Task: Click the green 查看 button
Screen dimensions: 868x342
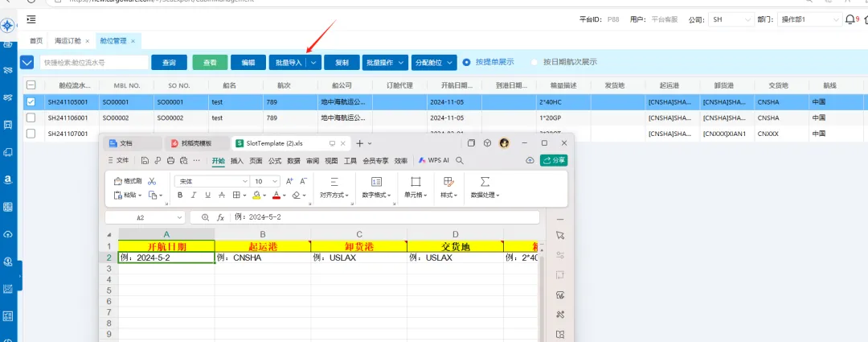Action: [x=210, y=62]
